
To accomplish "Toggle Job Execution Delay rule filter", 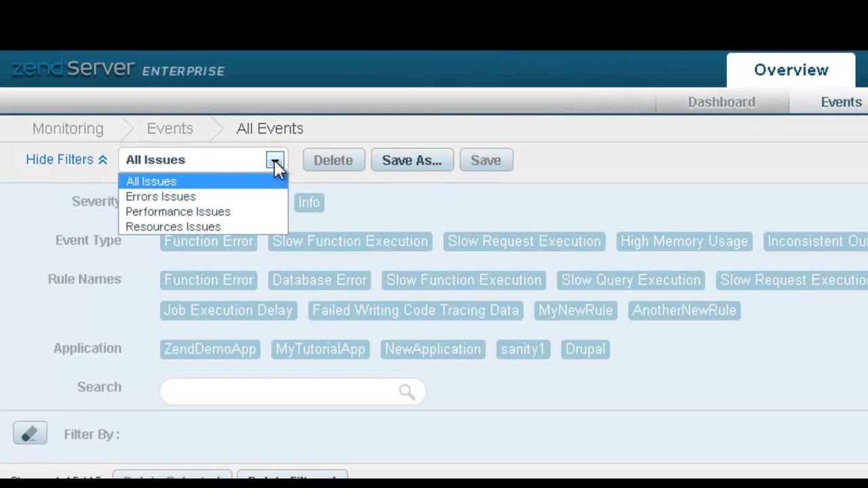I will click(228, 310).
